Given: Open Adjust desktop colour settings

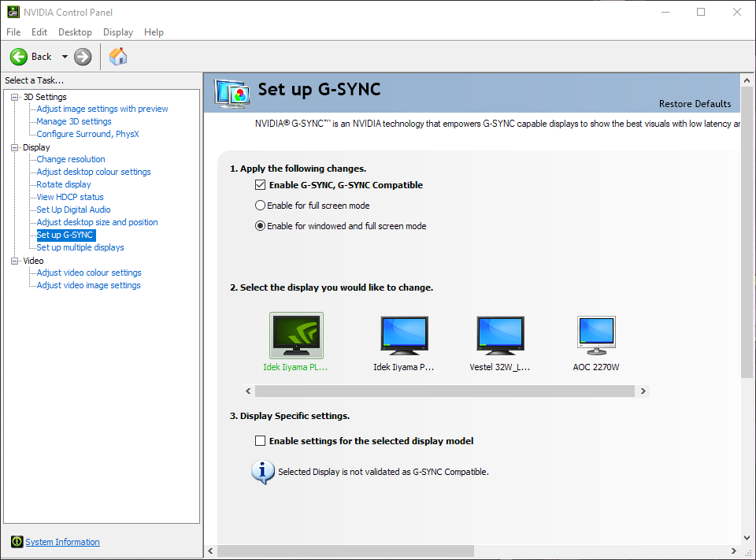Looking at the screenshot, I should point(94,172).
